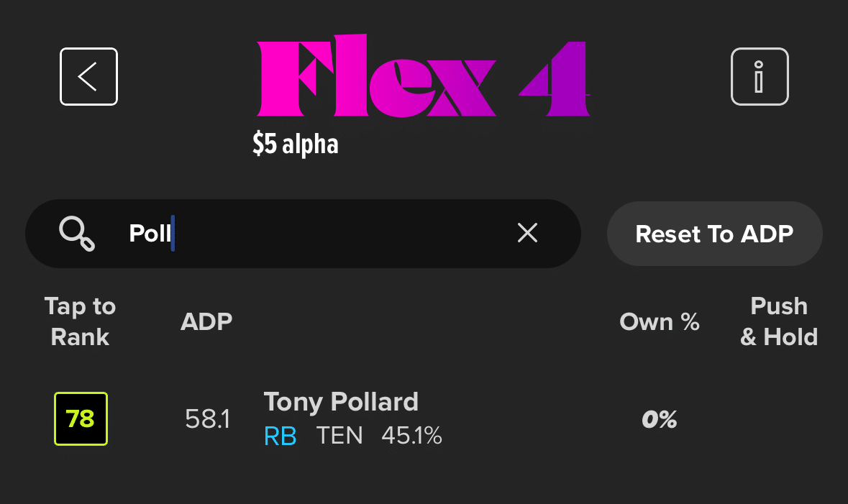Click the 0% ownership value
This screenshot has width=848, height=504.
click(660, 419)
